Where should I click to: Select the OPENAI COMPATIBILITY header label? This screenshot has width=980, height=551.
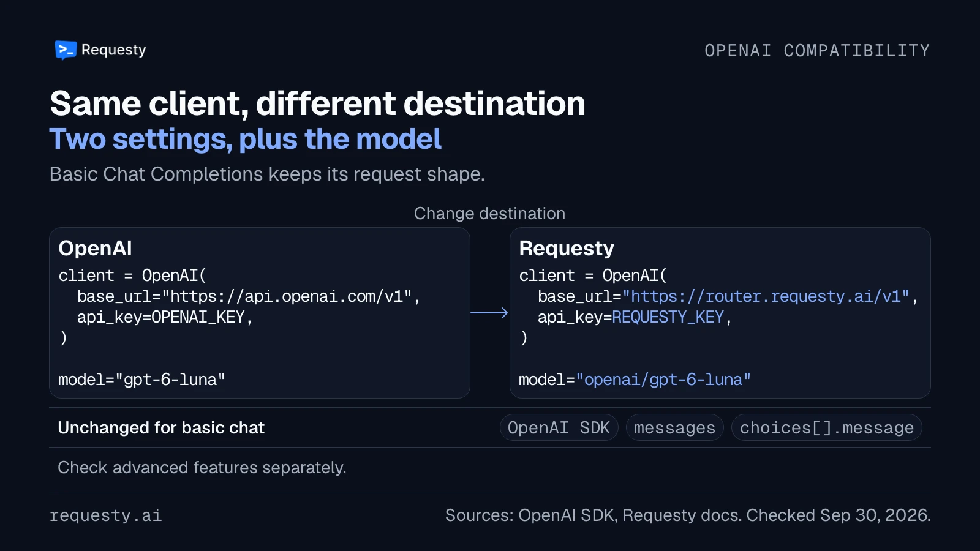(817, 51)
